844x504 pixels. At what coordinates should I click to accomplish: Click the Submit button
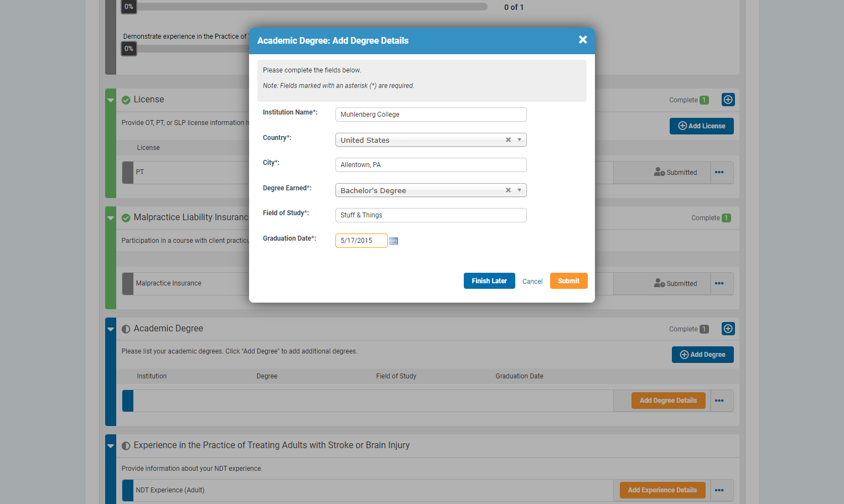569,281
